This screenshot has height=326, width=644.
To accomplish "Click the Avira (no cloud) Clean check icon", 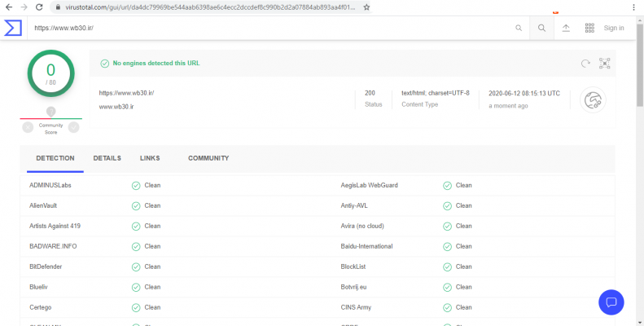I will tap(447, 227).
